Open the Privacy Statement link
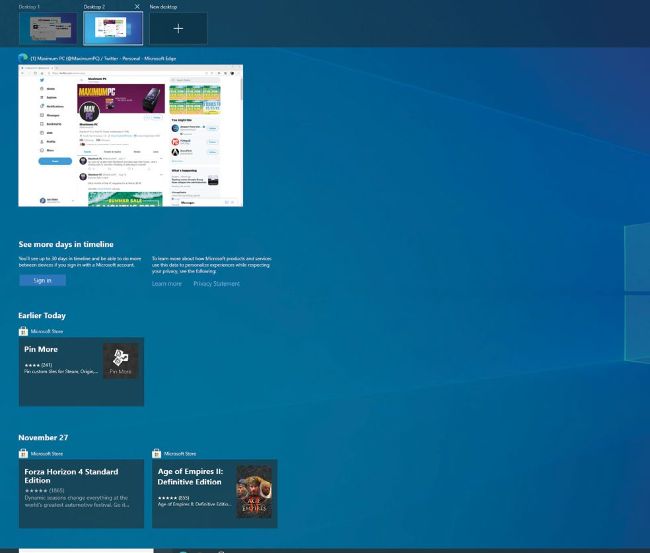This screenshot has height=553, width=650. point(216,284)
